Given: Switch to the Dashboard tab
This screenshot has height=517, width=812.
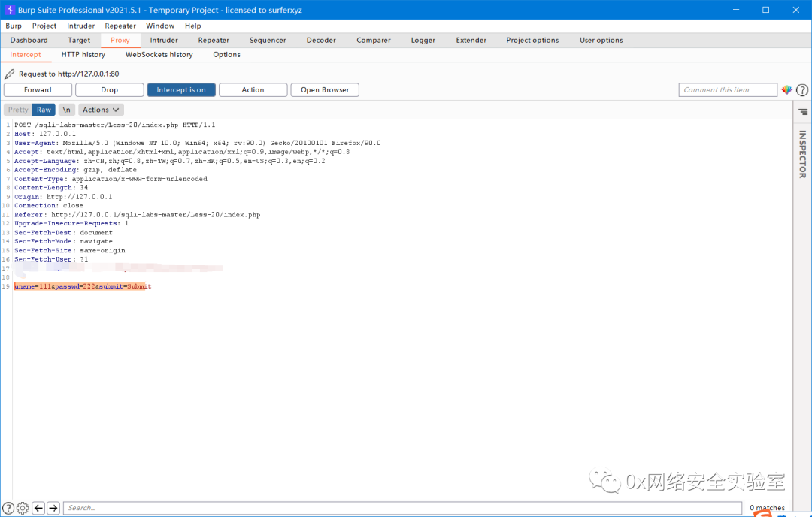Looking at the screenshot, I should pos(29,41).
